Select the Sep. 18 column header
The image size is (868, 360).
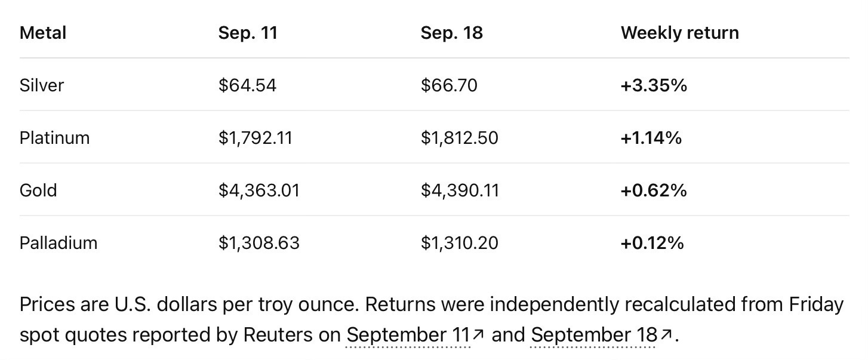[x=451, y=33]
